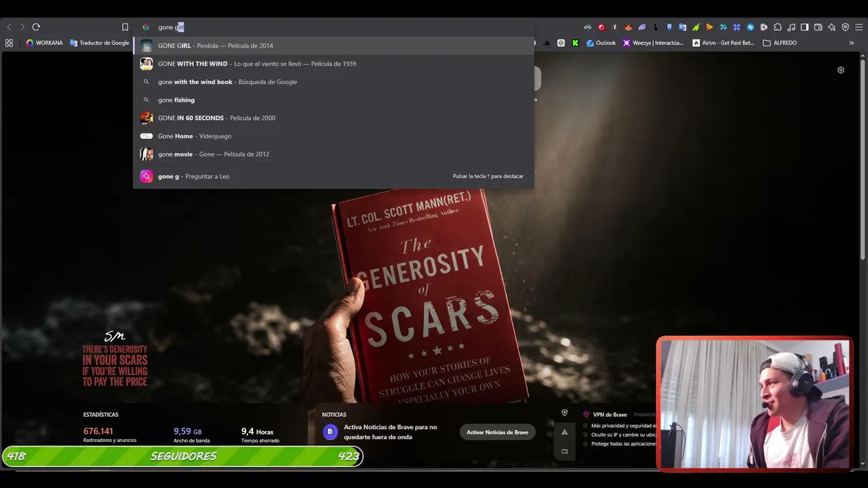Image resolution: width=868 pixels, height=488 pixels.
Task: Click the camera icon in the widget strip
Action: pos(564,451)
